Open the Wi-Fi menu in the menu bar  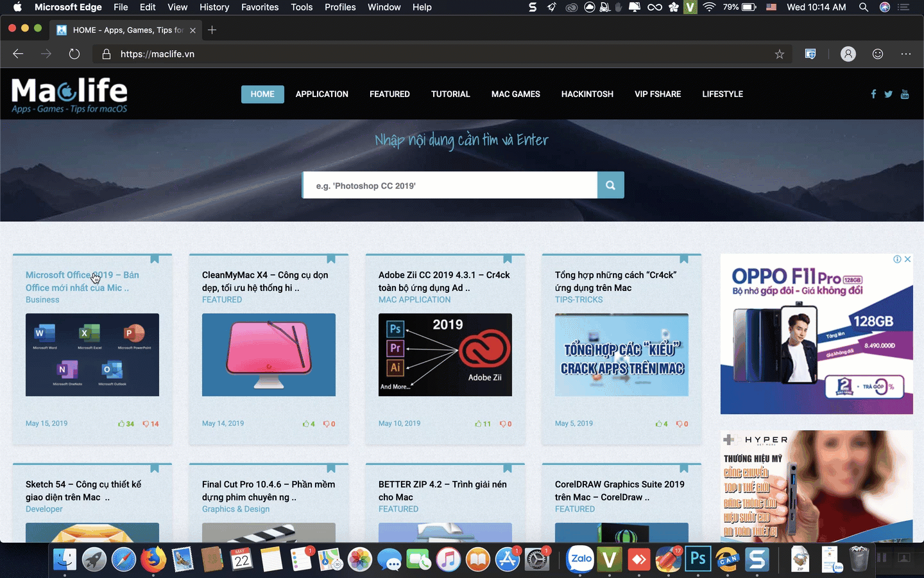point(708,8)
